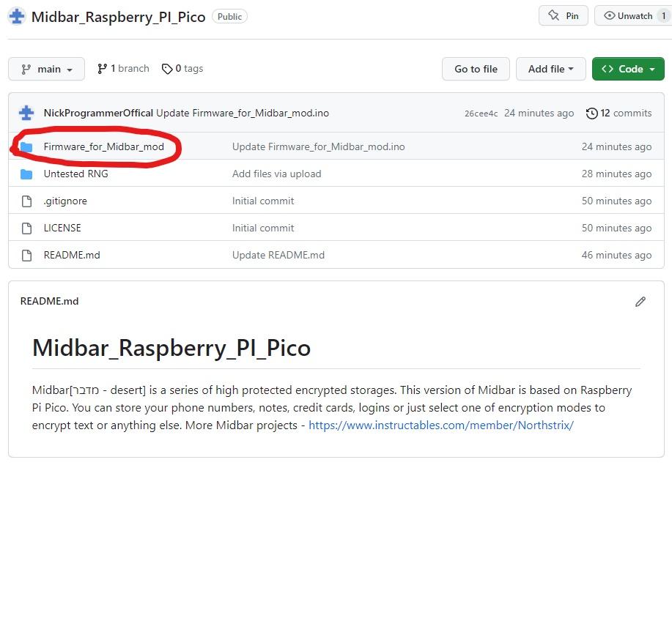Open the main branch selector dropdown
Image resolution: width=672 pixels, height=621 pixels.
[46, 69]
